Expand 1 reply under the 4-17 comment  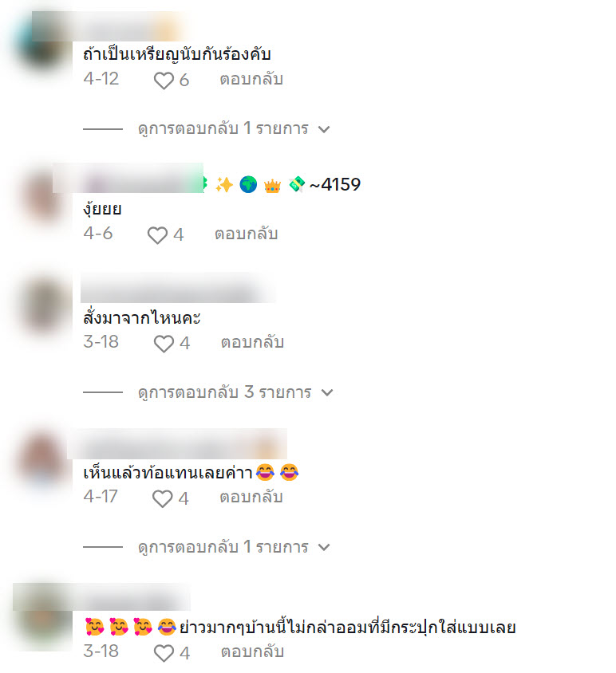(234, 547)
